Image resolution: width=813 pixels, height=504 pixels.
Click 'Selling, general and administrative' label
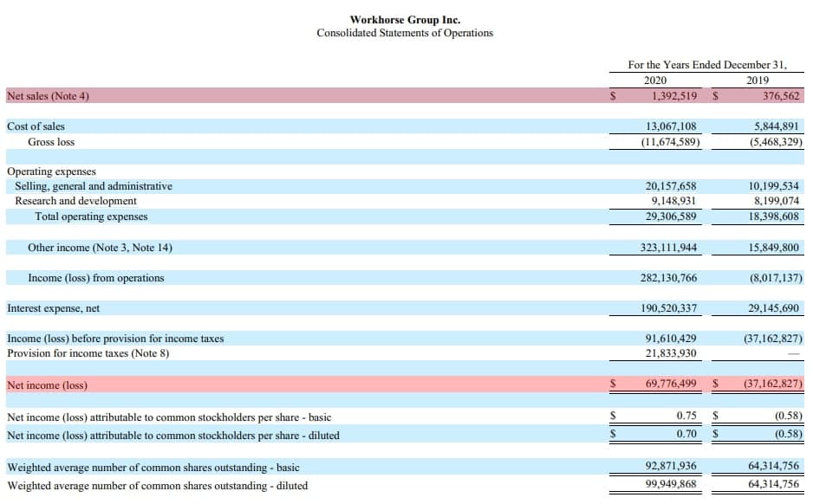[94, 186]
